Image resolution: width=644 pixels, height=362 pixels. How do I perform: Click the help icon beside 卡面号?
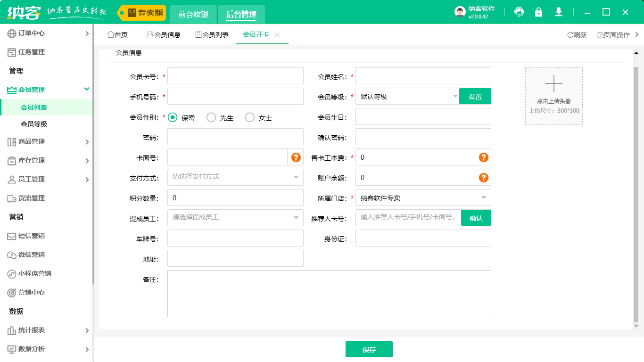click(x=295, y=157)
